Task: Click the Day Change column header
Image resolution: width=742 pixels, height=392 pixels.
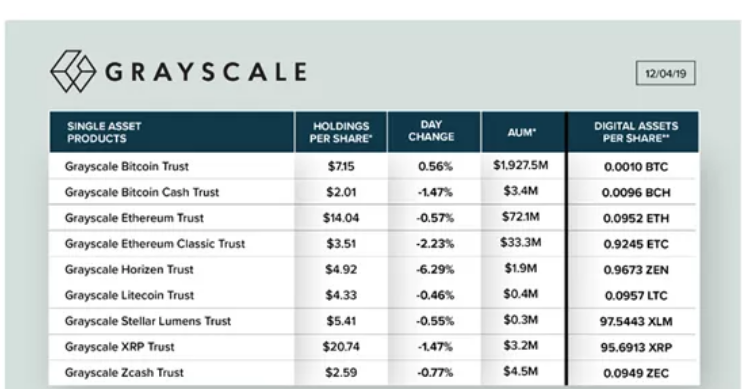Action: (433, 132)
